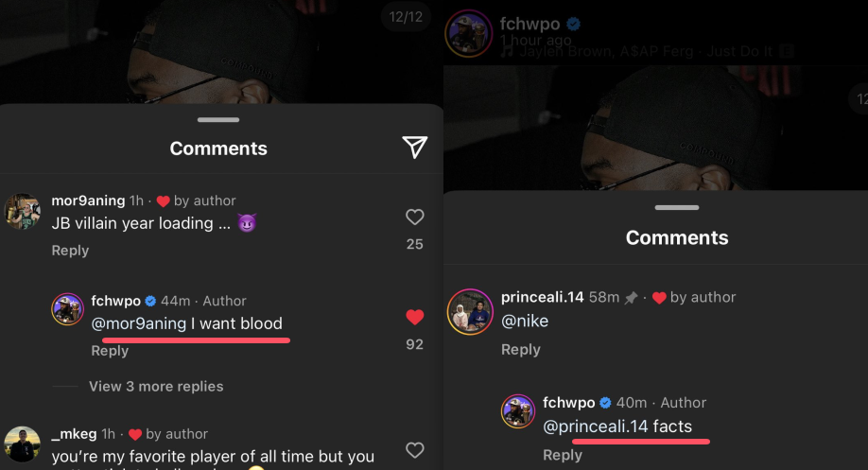Open the @mor9aning mention link
Image resolution: width=868 pixels, height=470 pixels.
click(x=139, y=323)
